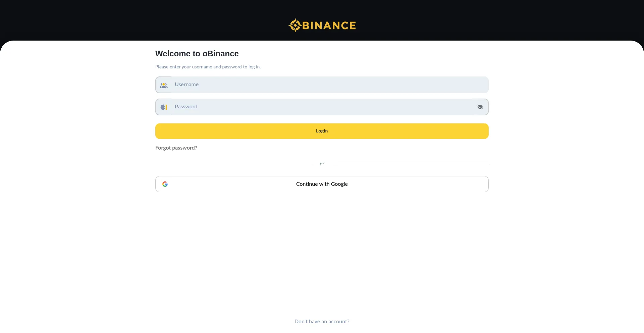644x333 pixels.
Task: Click the key icon in the Password field
Action: (164, 107)
